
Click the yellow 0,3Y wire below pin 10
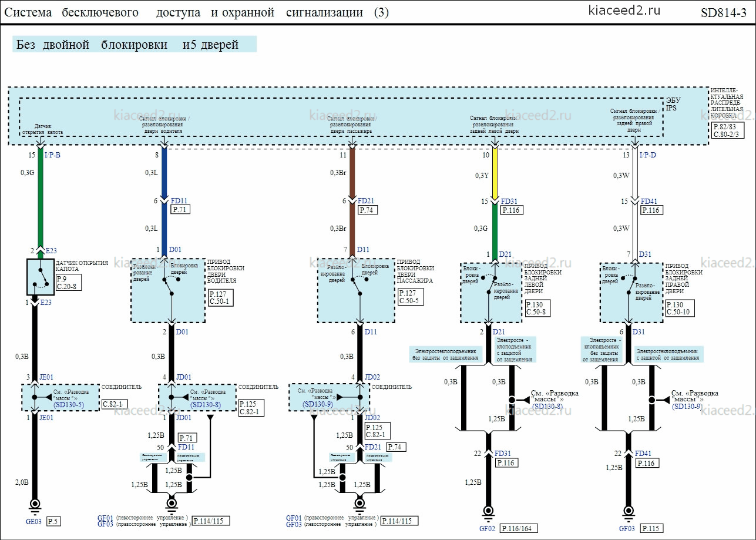(495, 173)
